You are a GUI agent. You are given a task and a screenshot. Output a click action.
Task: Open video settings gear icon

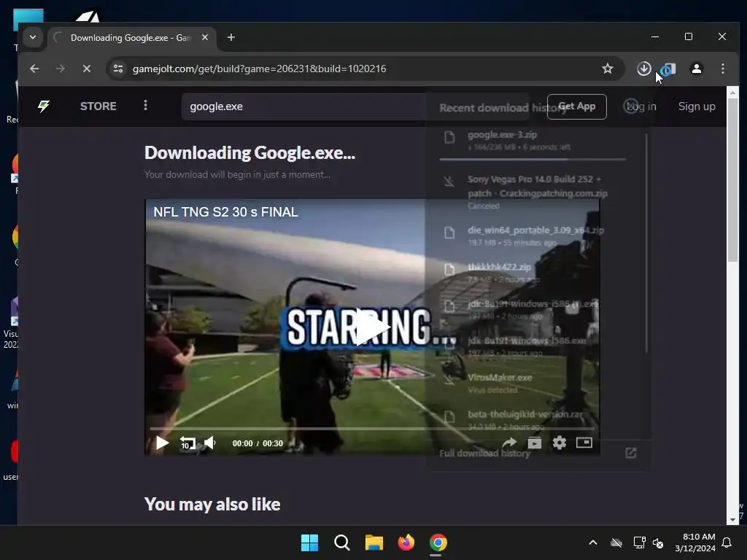(560, 443)
